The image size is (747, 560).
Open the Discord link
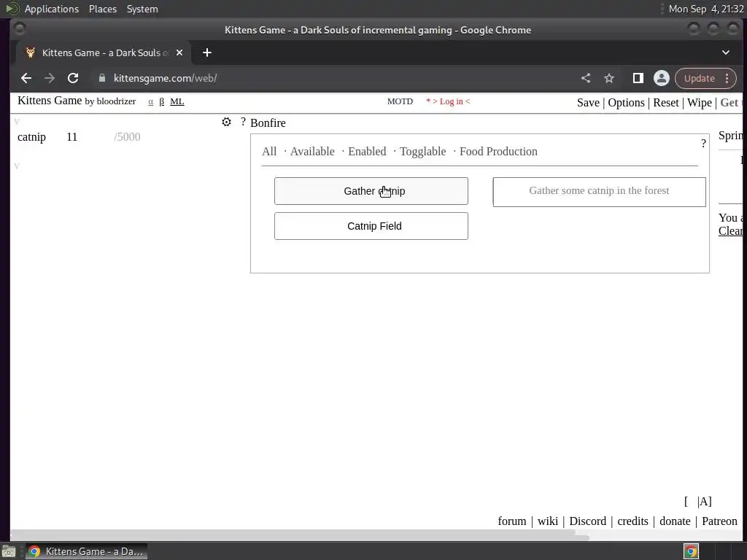(x=588, y=521)
